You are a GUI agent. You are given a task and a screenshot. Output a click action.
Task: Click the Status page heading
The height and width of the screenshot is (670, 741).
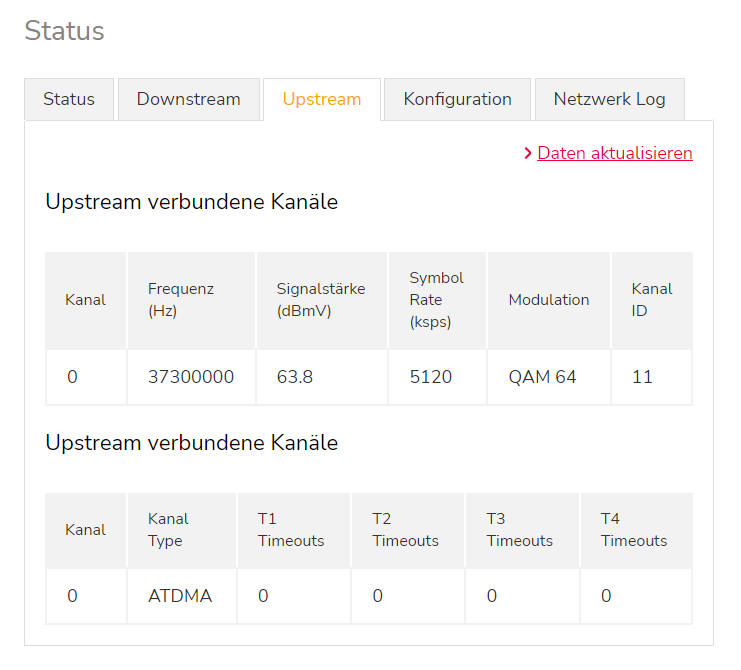[64, 31]
